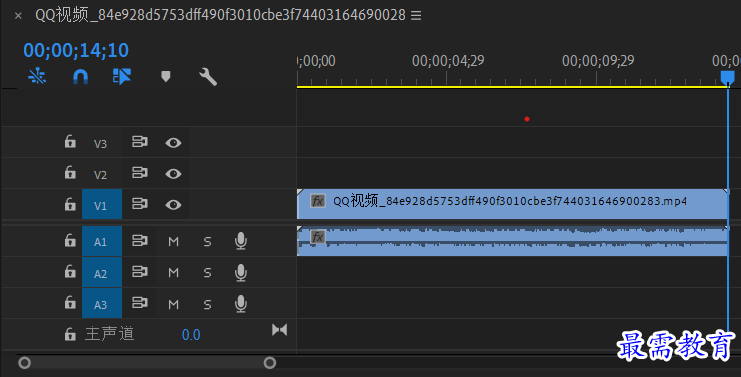Image resolution: width=741 pixels, height=377 pixels.
Task: Mute track A3
Action: click(x=173, y=304)
